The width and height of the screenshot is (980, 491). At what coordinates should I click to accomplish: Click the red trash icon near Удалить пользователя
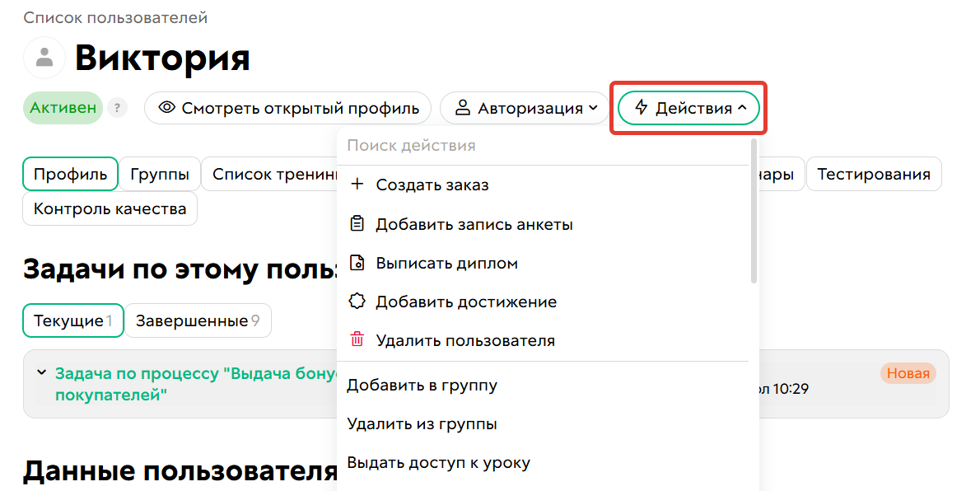(x=357, y=340)
